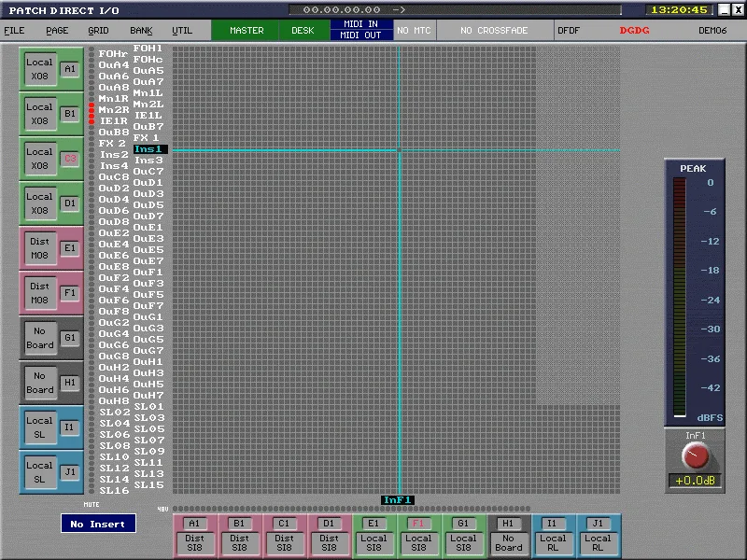The height and width of the screenshot is (560, 747).
Task: Click crosspoint at Ins1 and InF1 intersection
Action: click(x=400, y=149)
